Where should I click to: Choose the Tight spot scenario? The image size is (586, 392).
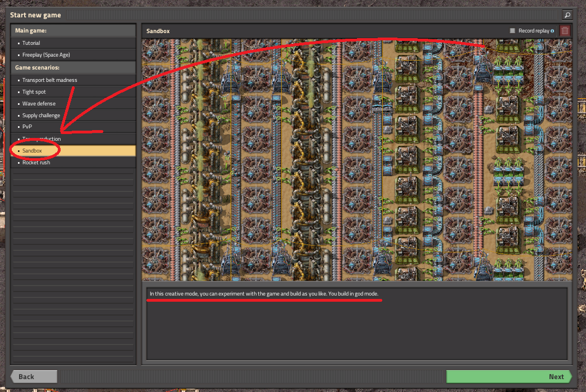[73, 92]
